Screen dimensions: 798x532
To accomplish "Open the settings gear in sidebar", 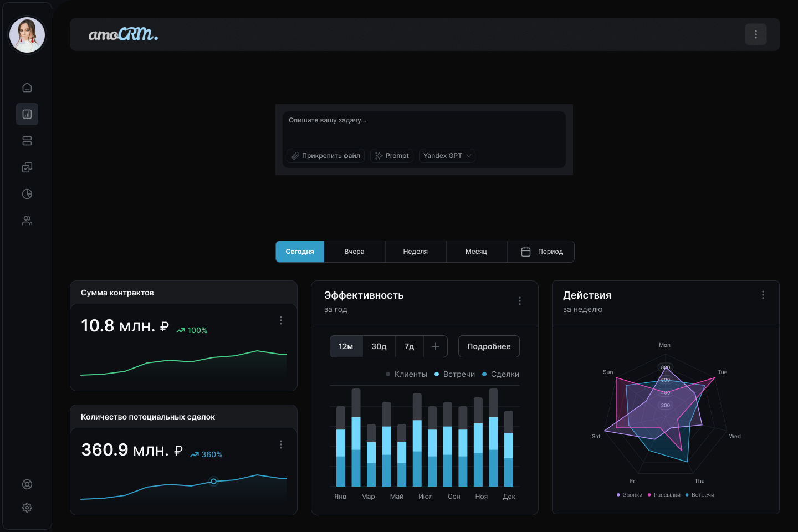I will click(27, 508).
